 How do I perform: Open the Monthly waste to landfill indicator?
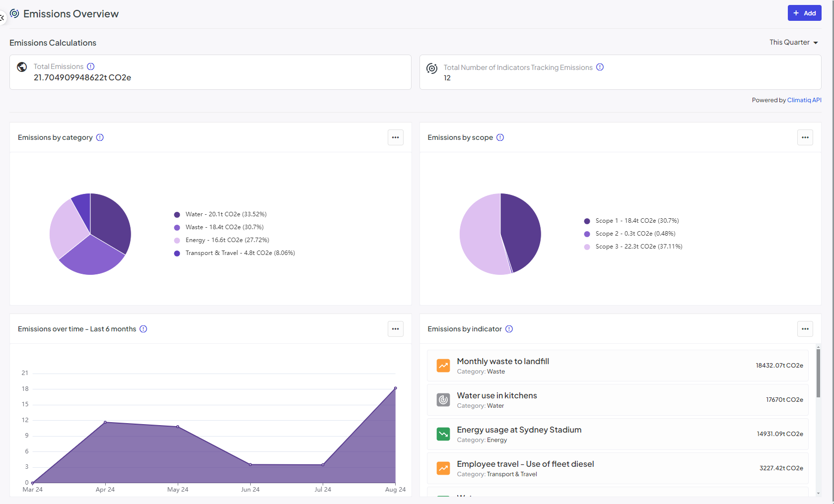click(x=618, y=366)
